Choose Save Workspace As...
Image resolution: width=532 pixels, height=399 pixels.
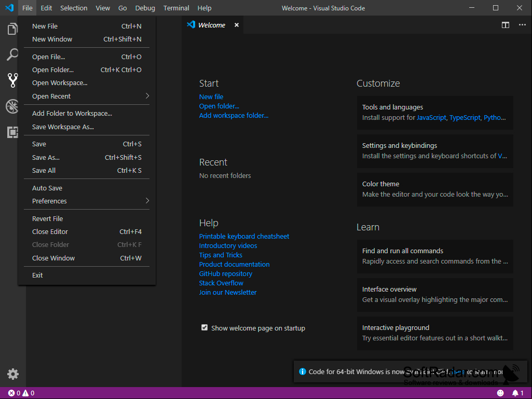(87, 127)
